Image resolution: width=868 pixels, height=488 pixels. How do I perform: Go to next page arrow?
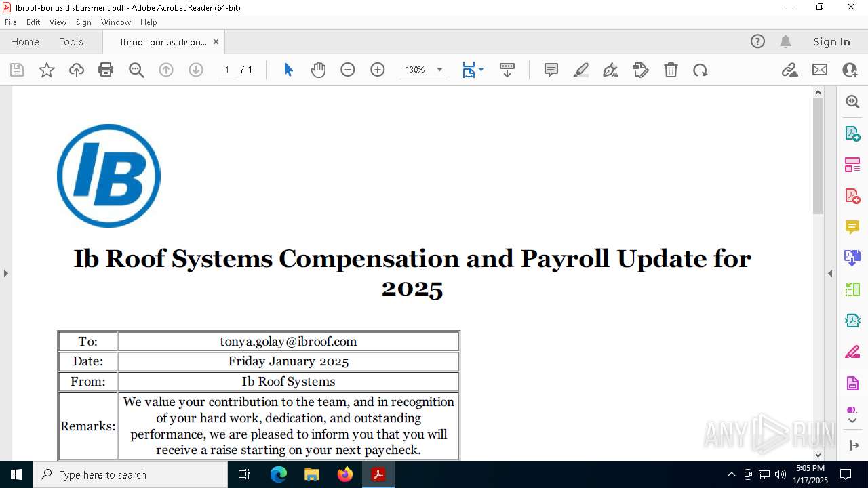pos(196,70)
